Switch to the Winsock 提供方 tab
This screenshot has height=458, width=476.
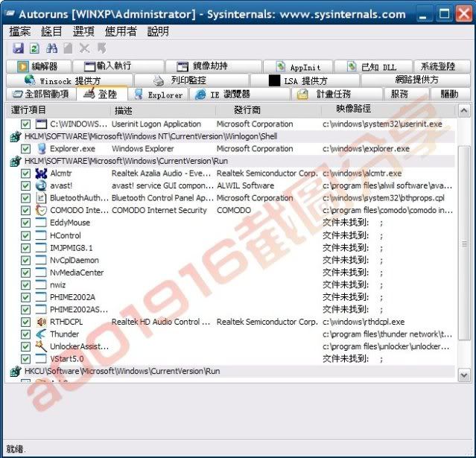(x=69, y=80)
